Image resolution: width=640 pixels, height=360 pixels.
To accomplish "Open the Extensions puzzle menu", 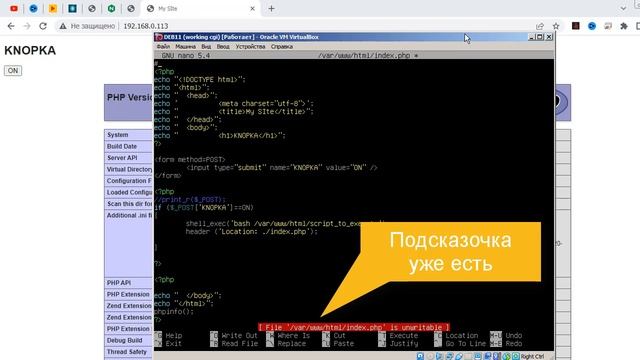I will pyautogui.click(x=624, y=26).
